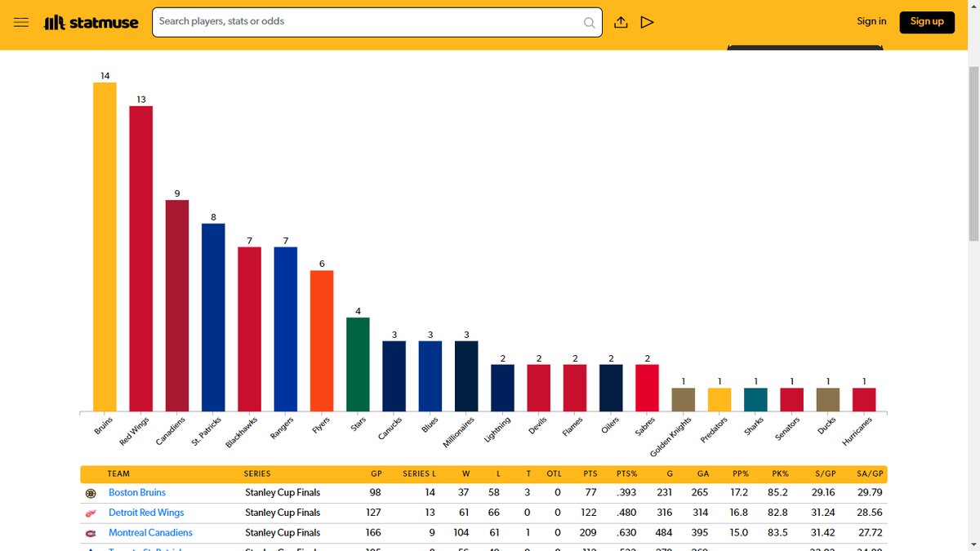Click the 31.24 S/GP value for Red Wings

tap(822, 513)
